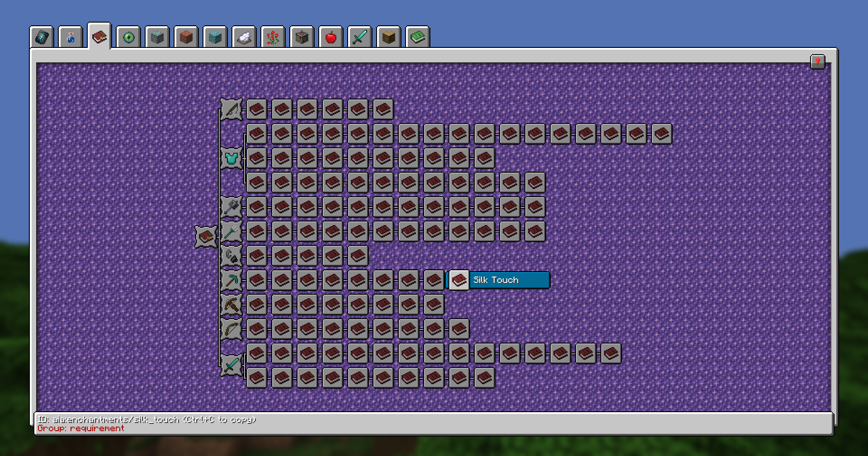Open the red bricks block tab
The image size is (868, 456).
tap(186, 37)
